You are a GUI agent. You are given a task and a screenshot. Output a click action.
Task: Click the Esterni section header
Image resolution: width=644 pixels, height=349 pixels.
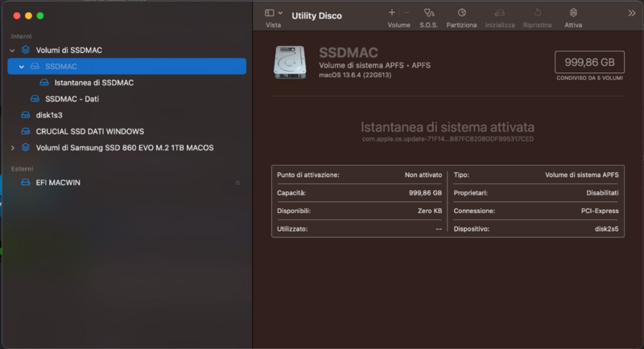pos(23,169)
